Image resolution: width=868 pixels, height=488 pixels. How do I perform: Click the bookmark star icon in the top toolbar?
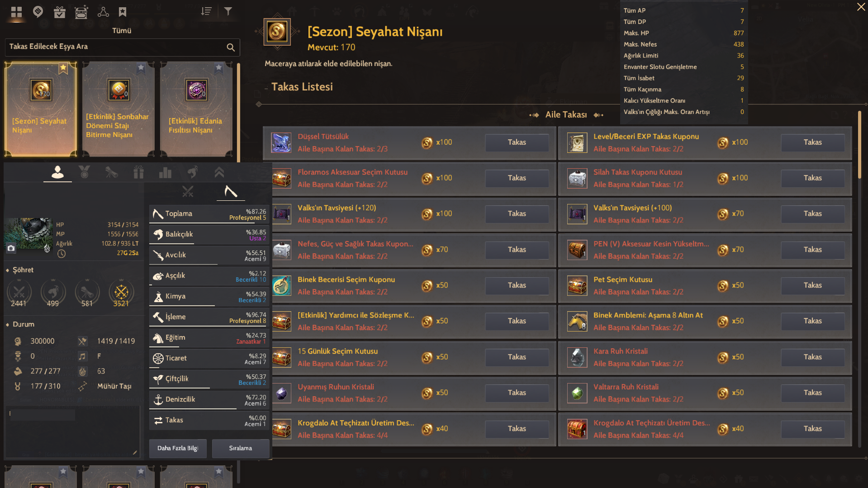pos(123,12)
